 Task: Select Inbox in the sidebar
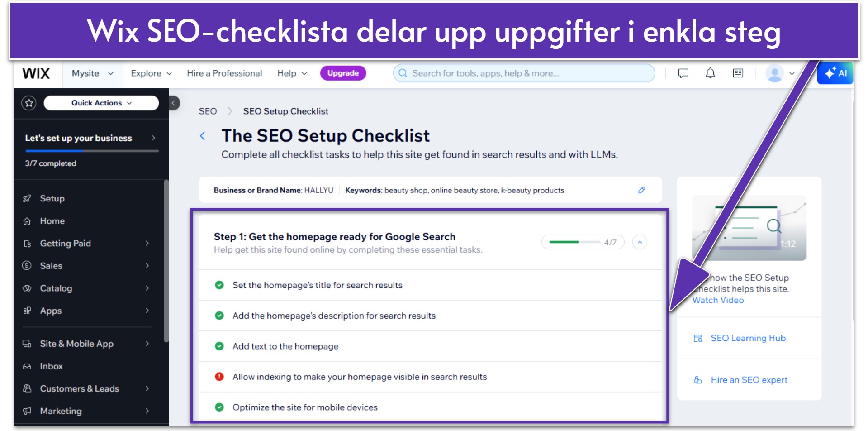[x=86, y=366]
